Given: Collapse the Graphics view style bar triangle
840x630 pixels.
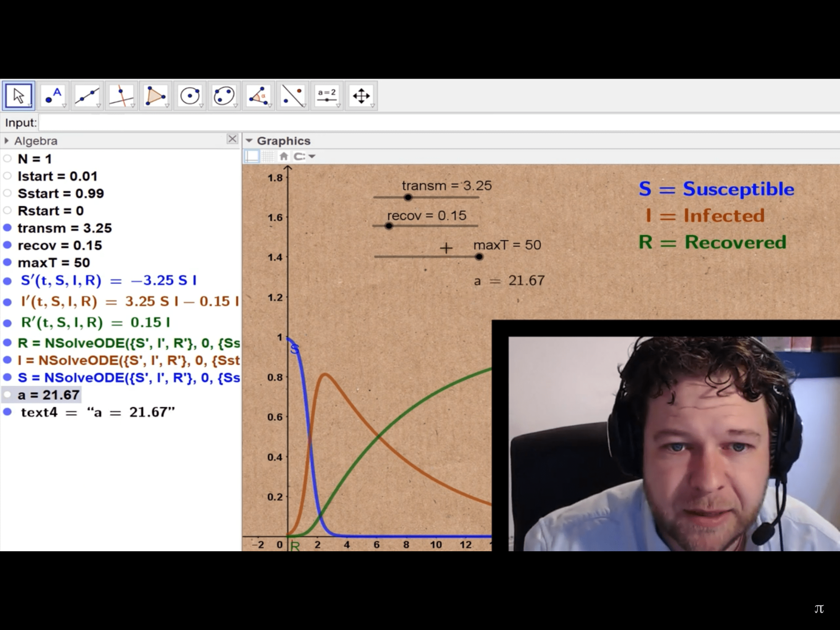Looking at the screenshot, I should (249, 141).
